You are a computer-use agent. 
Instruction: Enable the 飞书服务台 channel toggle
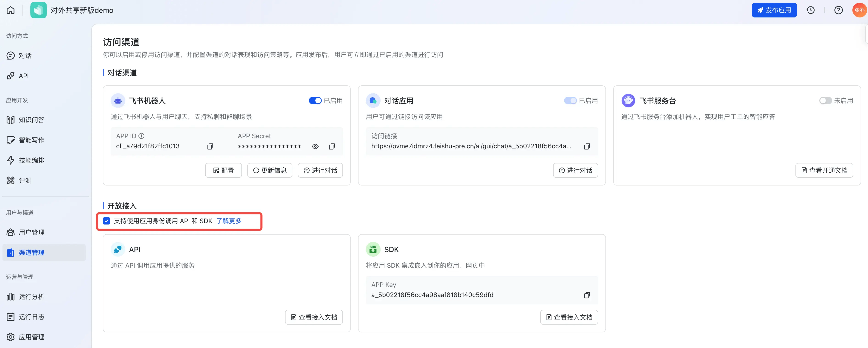[825, 100]
